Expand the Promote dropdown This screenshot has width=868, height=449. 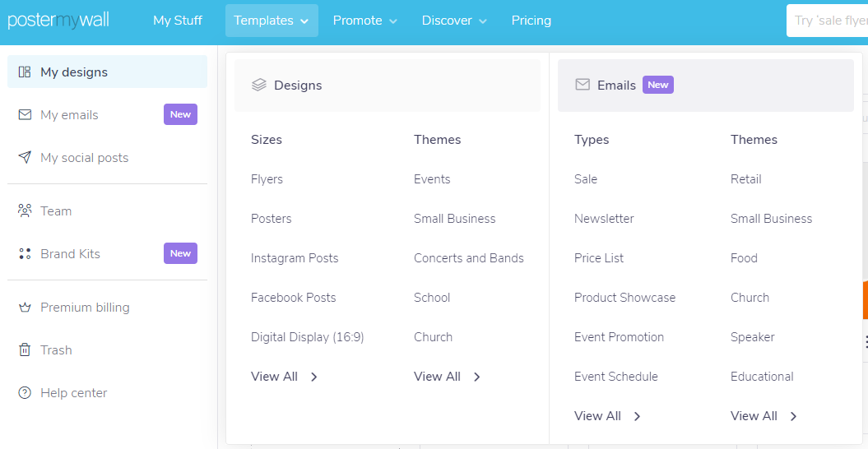click(x=364, y=21)
